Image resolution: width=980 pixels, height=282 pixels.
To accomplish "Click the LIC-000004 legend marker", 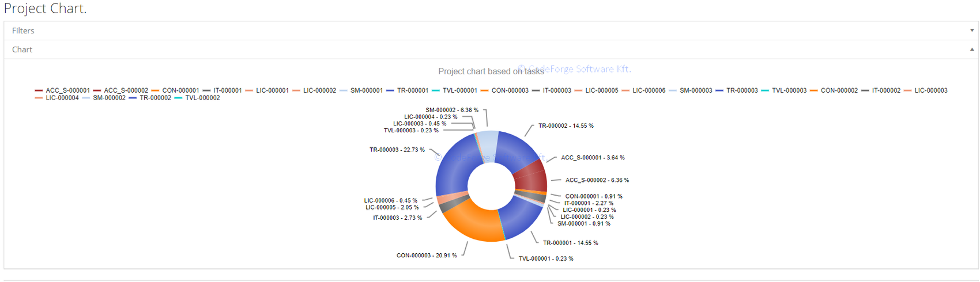I will point(39,98).
